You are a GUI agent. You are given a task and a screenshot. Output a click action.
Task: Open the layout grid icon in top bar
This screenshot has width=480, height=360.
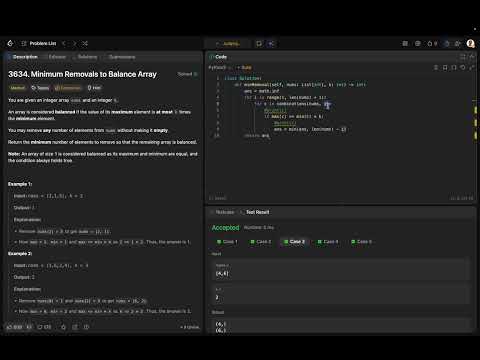click(x=405, y=44)
